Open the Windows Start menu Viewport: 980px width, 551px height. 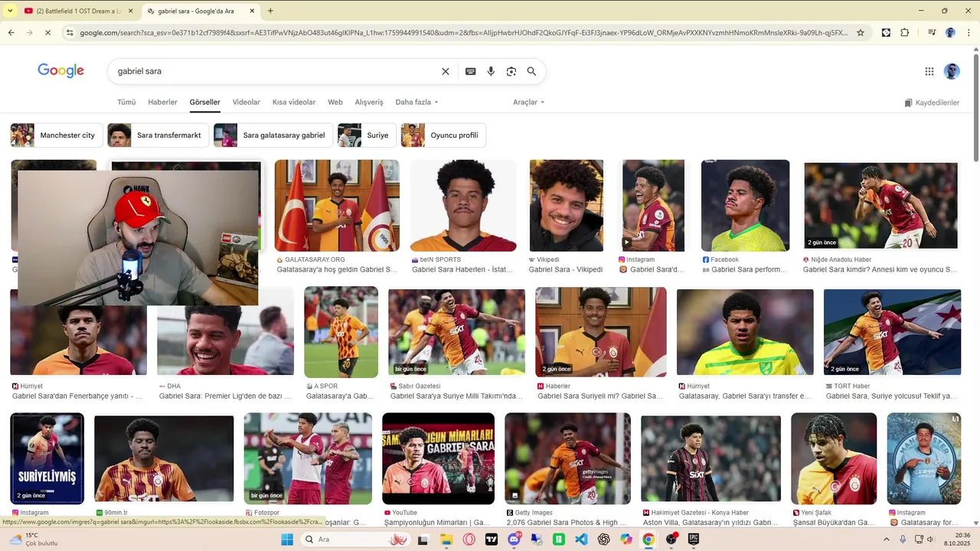(x=287, y=540)
